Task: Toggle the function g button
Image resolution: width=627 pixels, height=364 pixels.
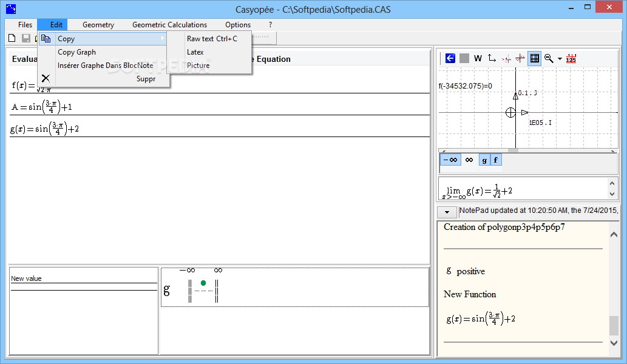Action: pyautogui.click(x=484, y=160)
